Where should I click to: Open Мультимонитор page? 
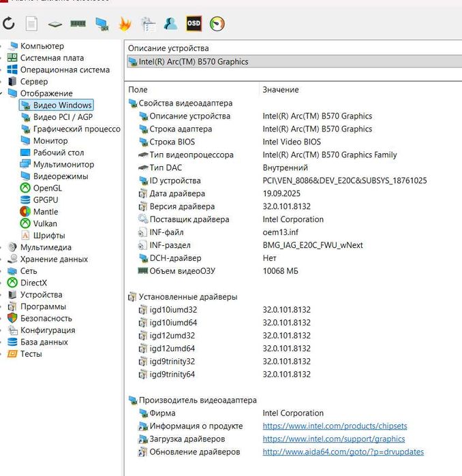pos(63,164)
